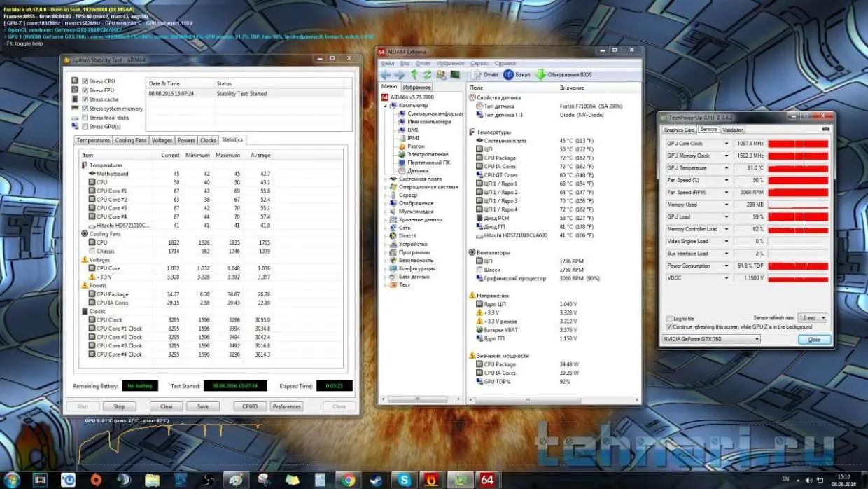Click the Back arrow in AIDA64 toolbar
Image resolution: width=868 pixels, height=489 pixels.
coord(385,74)
